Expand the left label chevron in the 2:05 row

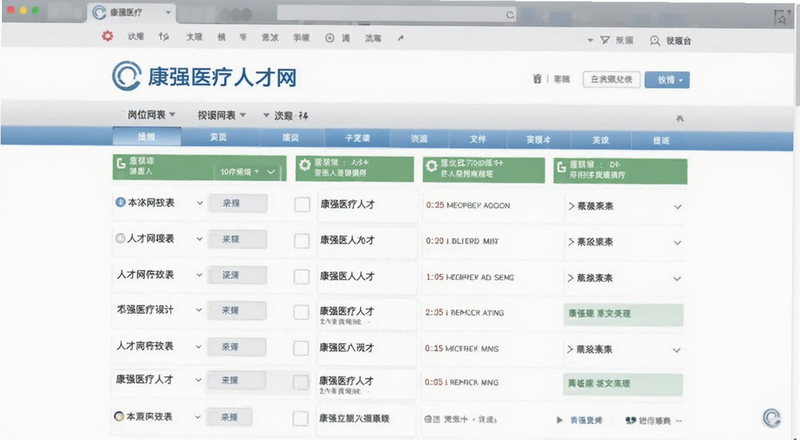pos(198,310)
